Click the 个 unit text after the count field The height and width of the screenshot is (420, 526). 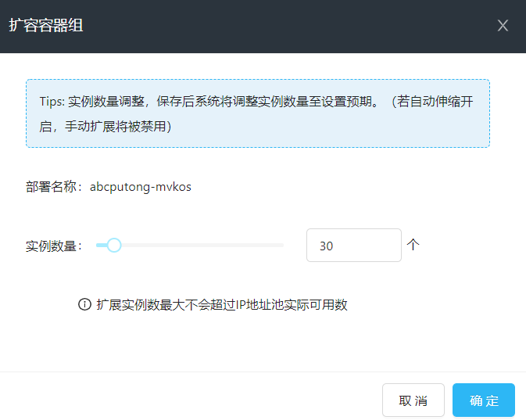click(x=413, y=245)
